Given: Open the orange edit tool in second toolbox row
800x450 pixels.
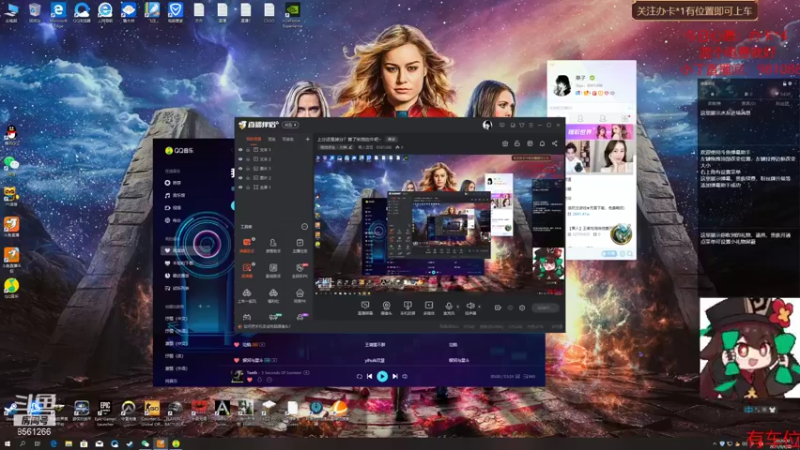Looking at the screenshot, I should (x=247, y=270).
